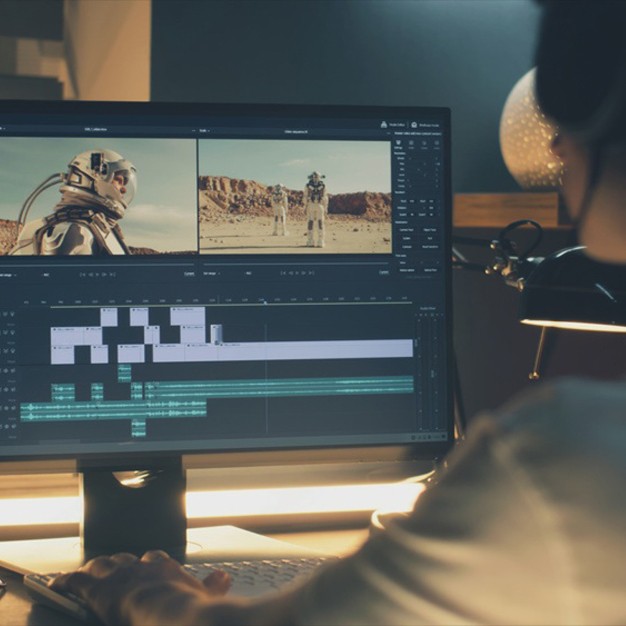This screenshot has height=626, width=626.
Task: Step forward one frame in left source monitor
Action: (105, 275)
